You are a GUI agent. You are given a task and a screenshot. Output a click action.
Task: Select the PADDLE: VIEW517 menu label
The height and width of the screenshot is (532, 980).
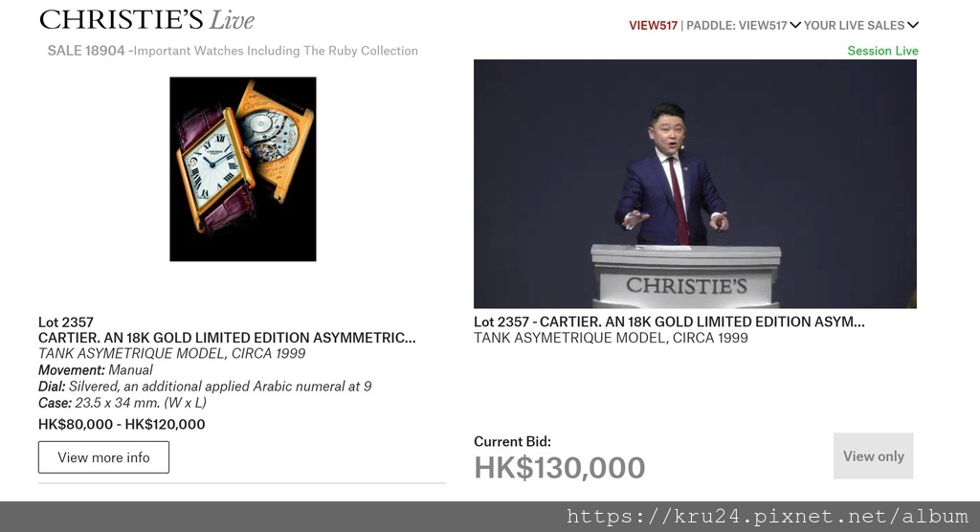(737, 25)
